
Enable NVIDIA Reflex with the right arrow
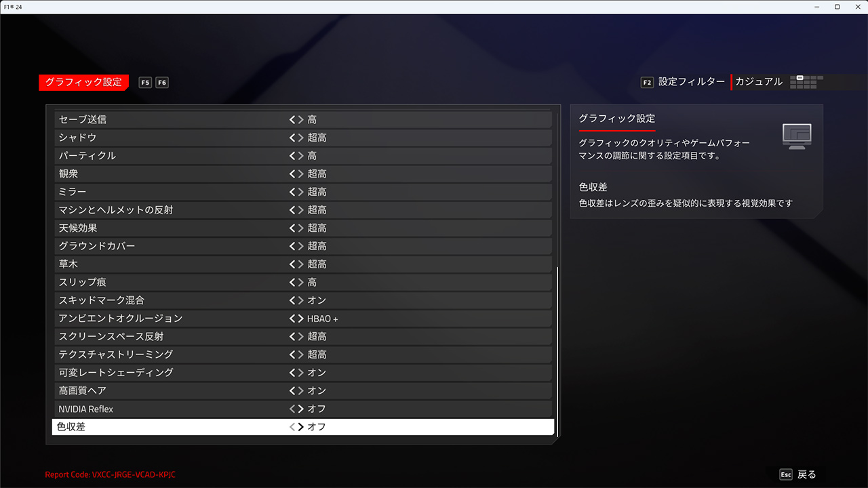(300, 409)
